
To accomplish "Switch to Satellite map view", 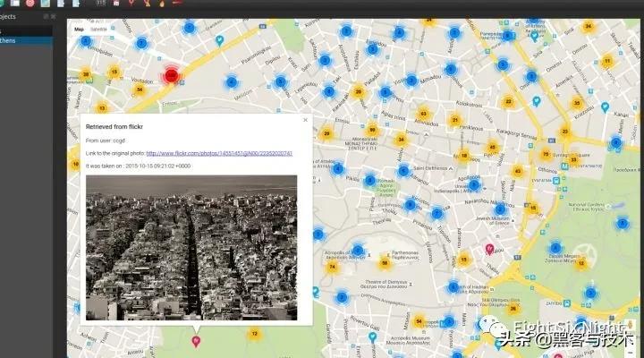I will click(x=98, y=30).
